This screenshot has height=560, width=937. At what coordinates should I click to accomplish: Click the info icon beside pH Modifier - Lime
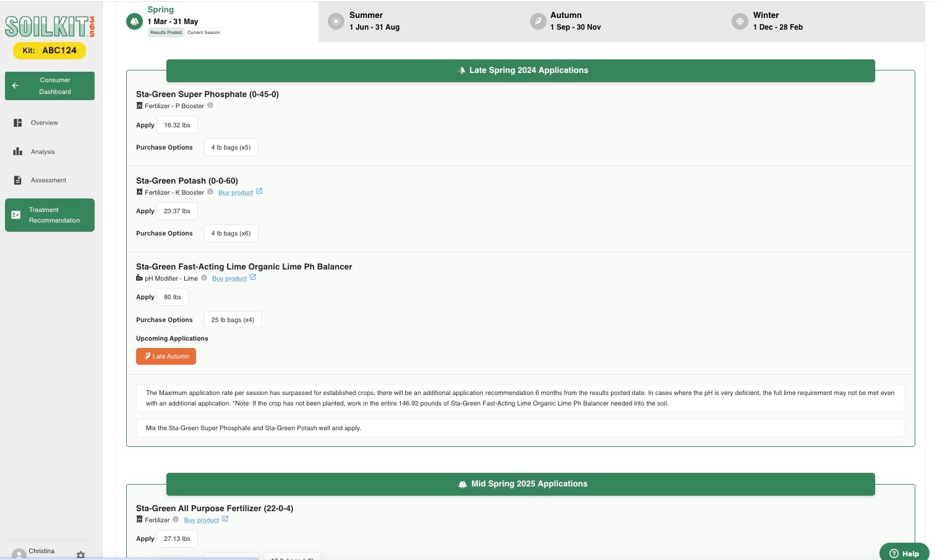pyautogui.click(x=204, y=278)
